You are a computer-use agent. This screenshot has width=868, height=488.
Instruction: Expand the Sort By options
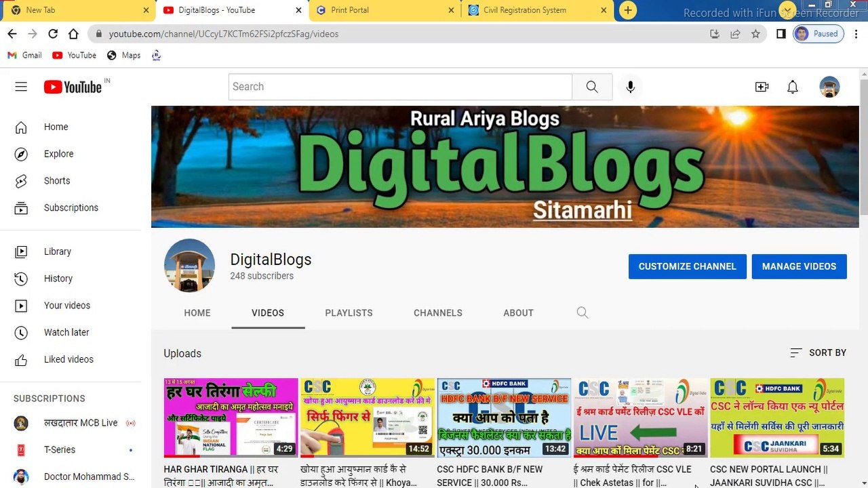pos(818,352)
